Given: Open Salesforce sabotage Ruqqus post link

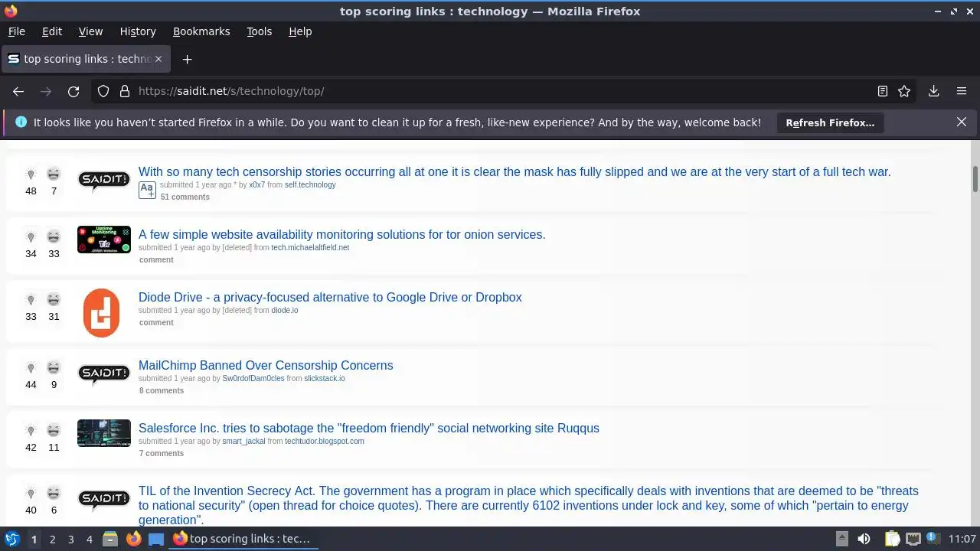Looking at the screenshot, I should (369, 428).
